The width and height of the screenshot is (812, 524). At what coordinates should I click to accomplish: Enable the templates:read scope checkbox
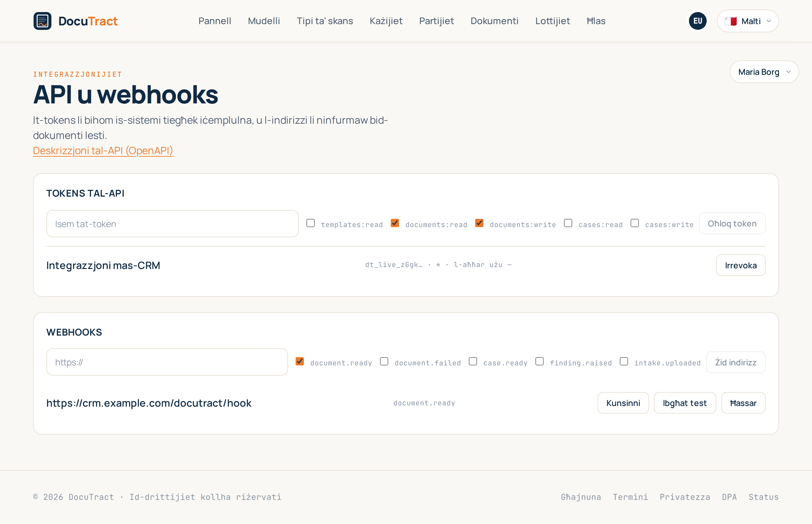(x=310, y=223)
